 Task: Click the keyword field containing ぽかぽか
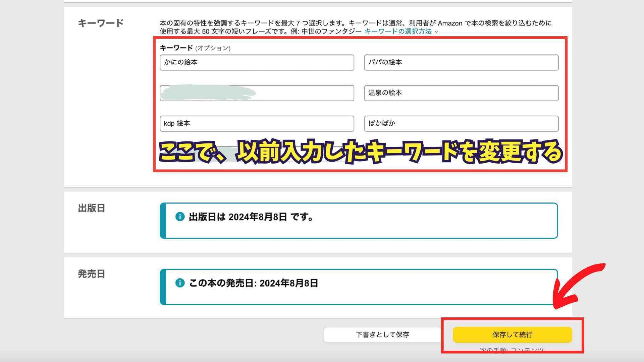pos(461,123)
